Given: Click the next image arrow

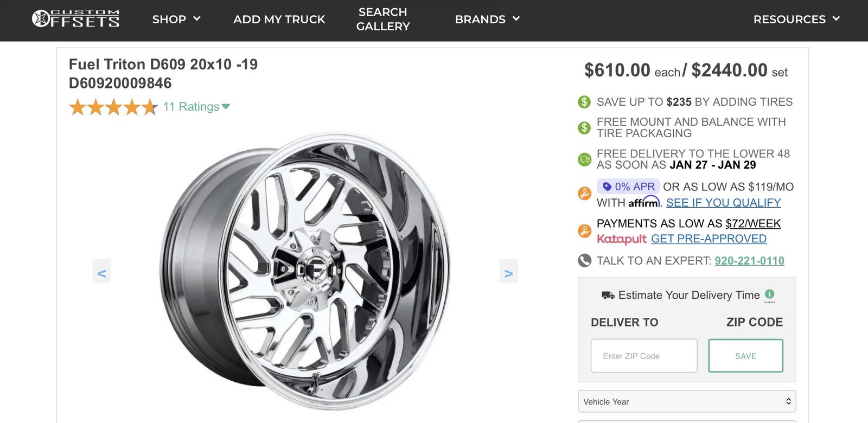Looking at the screenshot, I should (508, 272).
